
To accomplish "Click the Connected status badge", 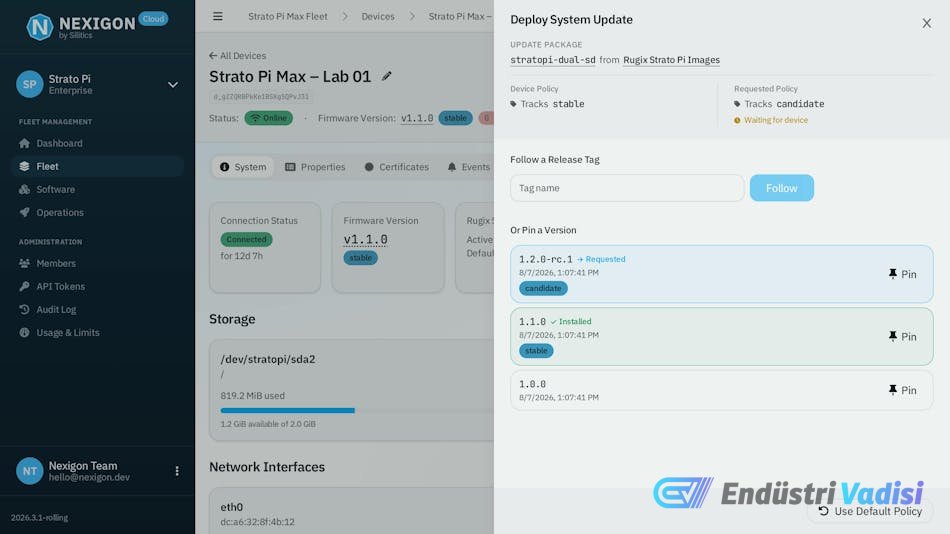I will coord(247,239).
